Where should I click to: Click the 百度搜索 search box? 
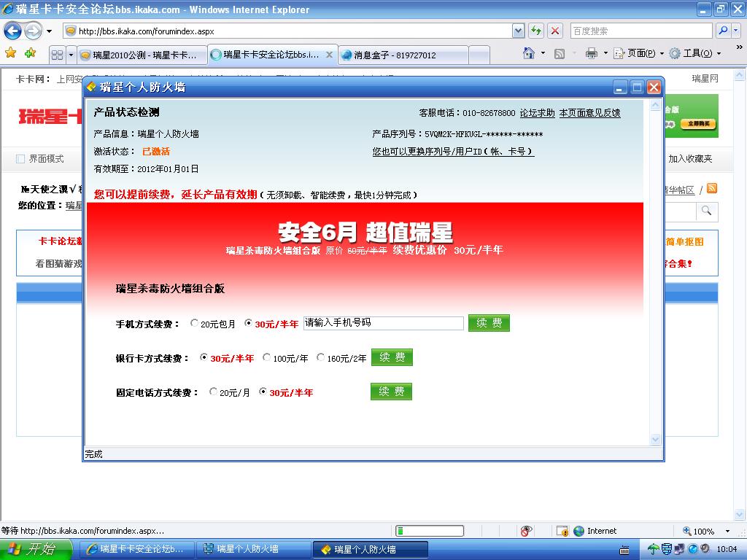[x=641, y=31]
